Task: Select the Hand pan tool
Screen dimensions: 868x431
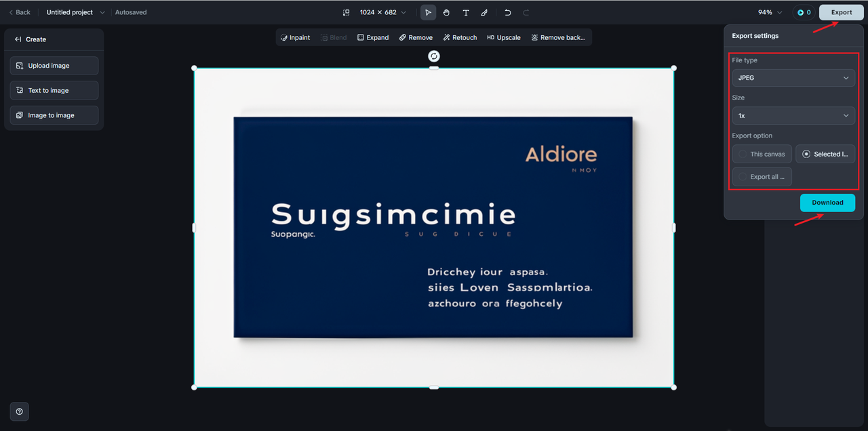Action: pos(447,12)
